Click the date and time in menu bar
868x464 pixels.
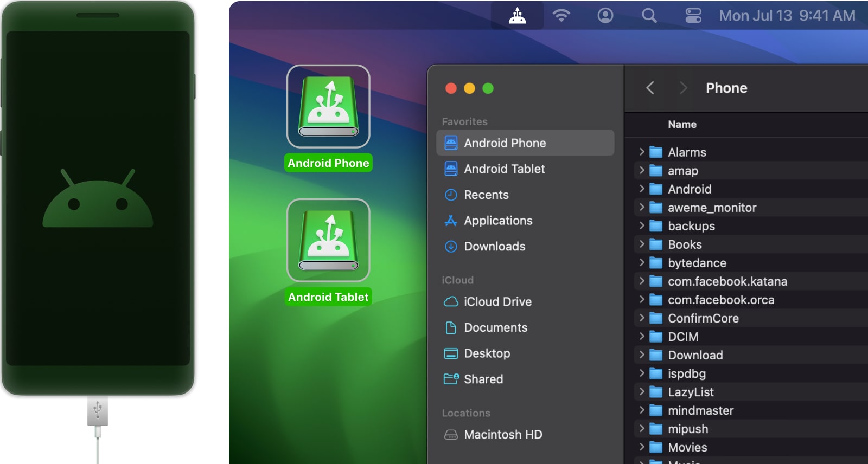787,16
